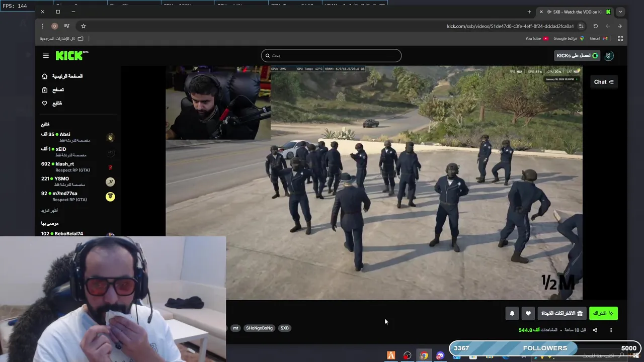Viewport: 644px width, 362px height.
Task: Click the gifted subscriptions button
Action: click(x=561, y=313)
